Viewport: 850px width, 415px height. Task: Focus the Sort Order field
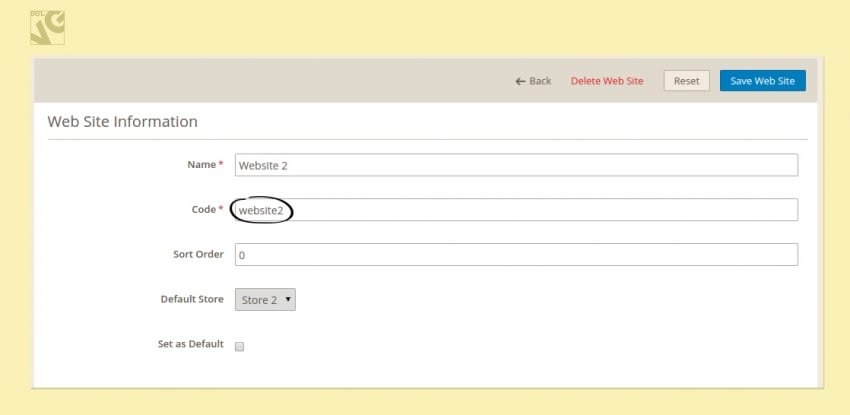click(x=516, y=255)
